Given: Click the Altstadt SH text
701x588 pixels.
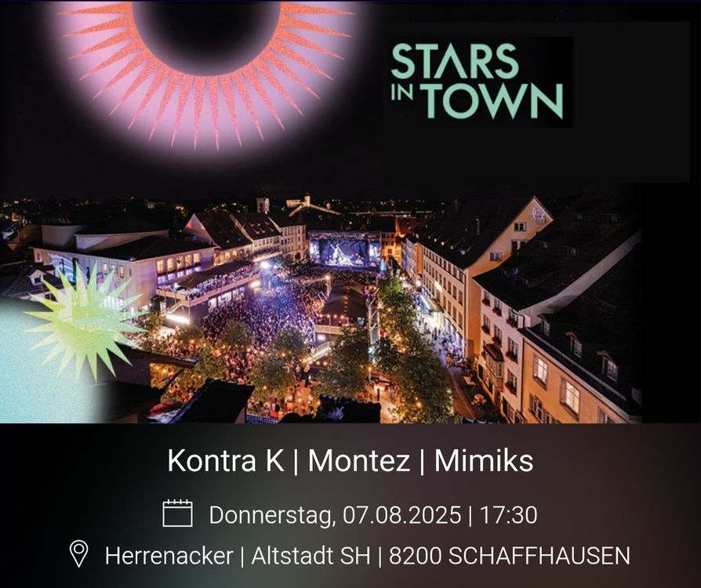Looking at the screenshot, I should pyautogui.click(x=311, y=556).
